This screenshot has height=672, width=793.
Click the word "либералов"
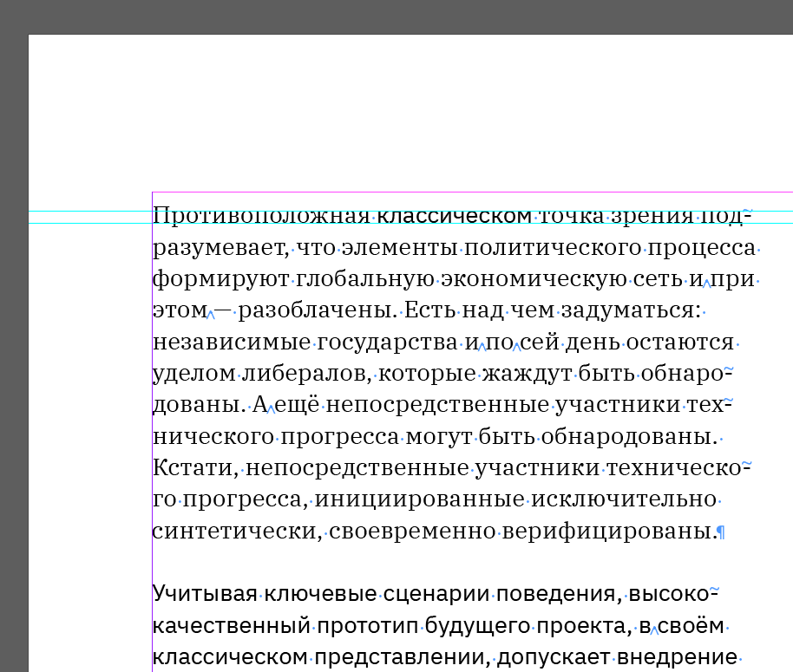point(304,374)
